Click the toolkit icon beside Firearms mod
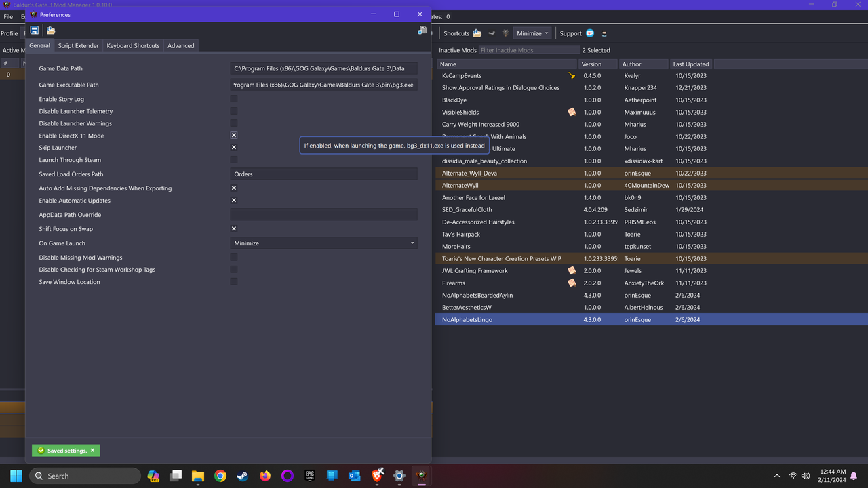The width and height of the screenshot is (868, 488). tap(572, 283)
